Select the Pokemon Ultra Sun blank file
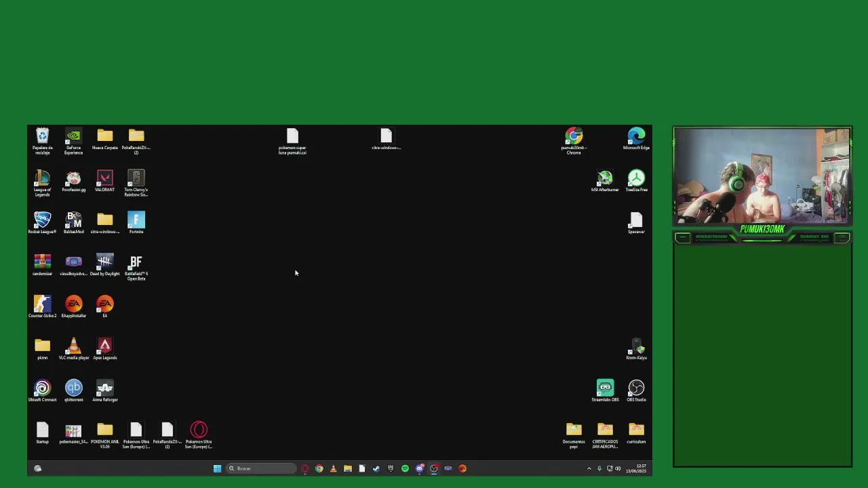868x488 pixels. [136, 434]
